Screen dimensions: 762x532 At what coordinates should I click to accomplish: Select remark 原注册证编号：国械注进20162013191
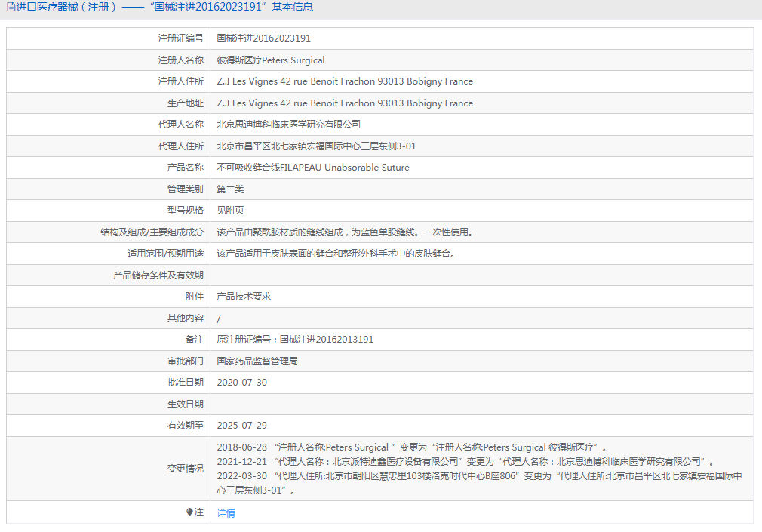[295, 340]
